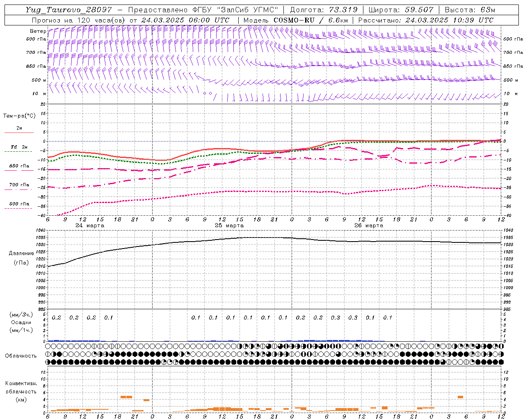Click the "(км)" unit label
This screenshot has height=420, width=525.
point(21,399)
